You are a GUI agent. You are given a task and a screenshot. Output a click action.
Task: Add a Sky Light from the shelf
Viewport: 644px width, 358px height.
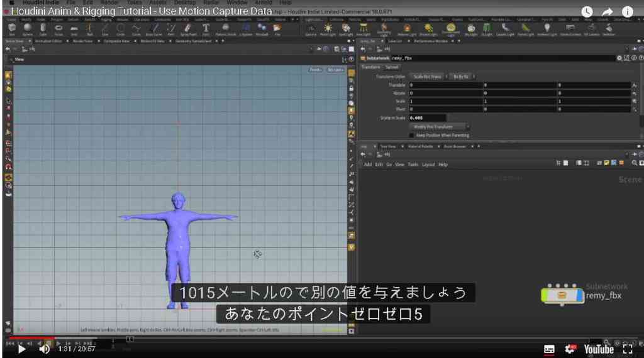(471, 29)
